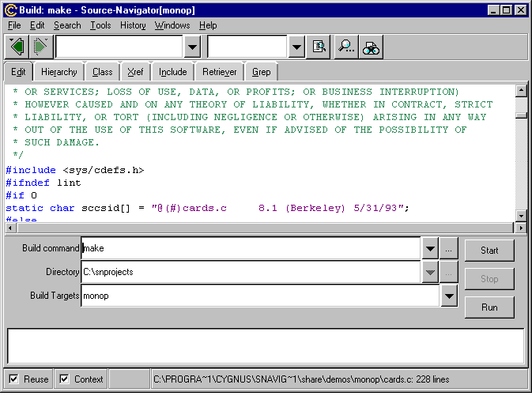532x396 pixels.
Task: Click inside the Directory input field
Action: (x=250, y=272)
